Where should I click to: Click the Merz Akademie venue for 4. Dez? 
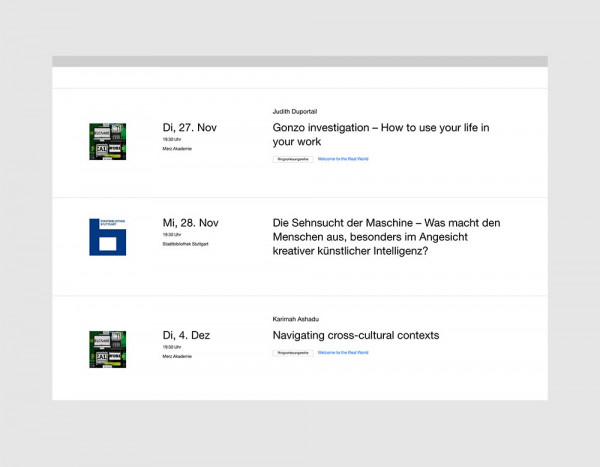(177, 356)
